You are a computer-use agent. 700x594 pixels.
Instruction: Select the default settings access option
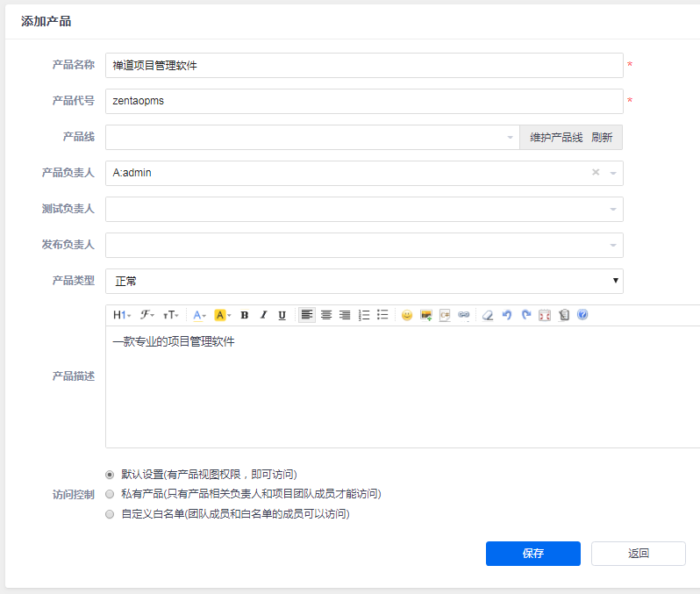(110, 475)
